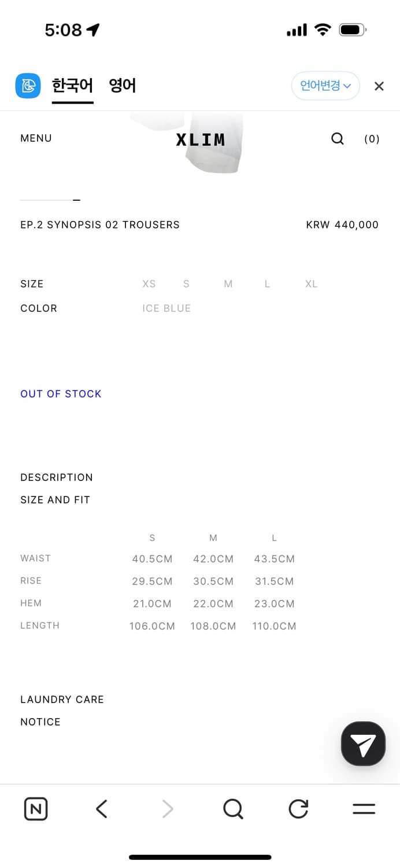Open the 언어변경 language dropdown
Screen dimensions: 400x868
(325, 86)
